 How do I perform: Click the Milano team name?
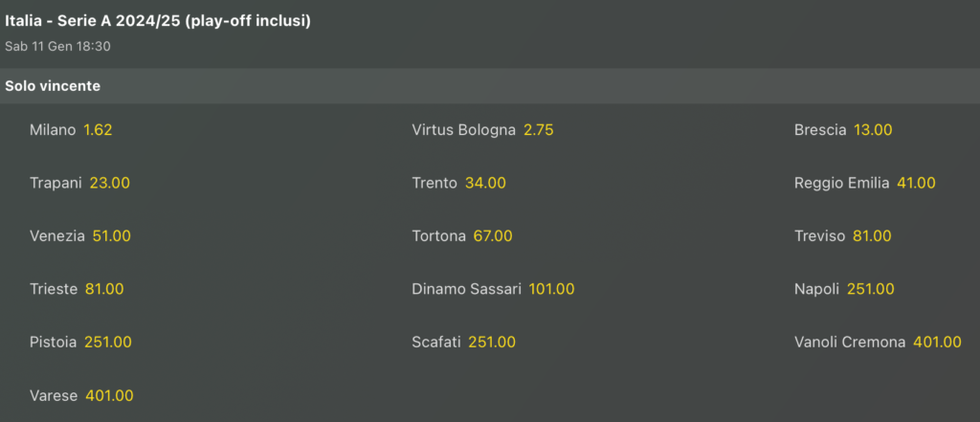pos(53,130)
